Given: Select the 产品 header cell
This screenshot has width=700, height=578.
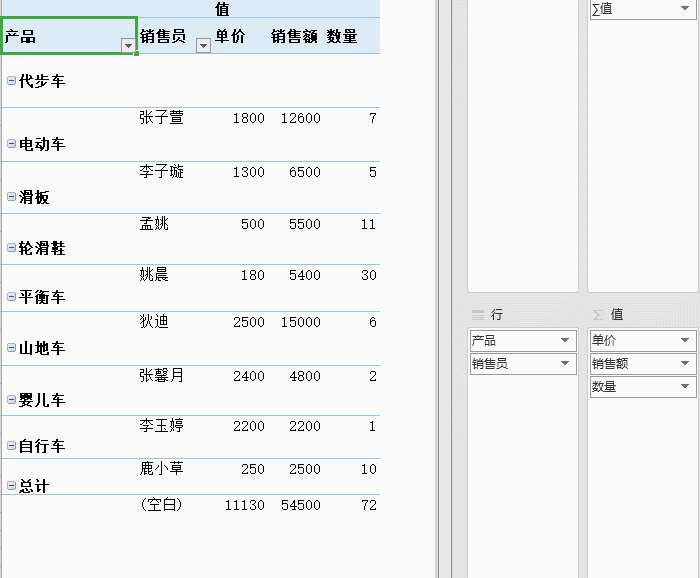Looking at the screenshot, I should [x=69, y=36].
